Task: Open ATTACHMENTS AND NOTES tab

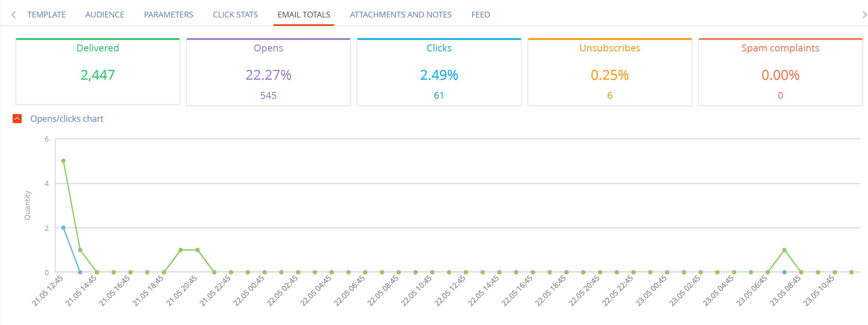Action: click(x=401, y=15)
